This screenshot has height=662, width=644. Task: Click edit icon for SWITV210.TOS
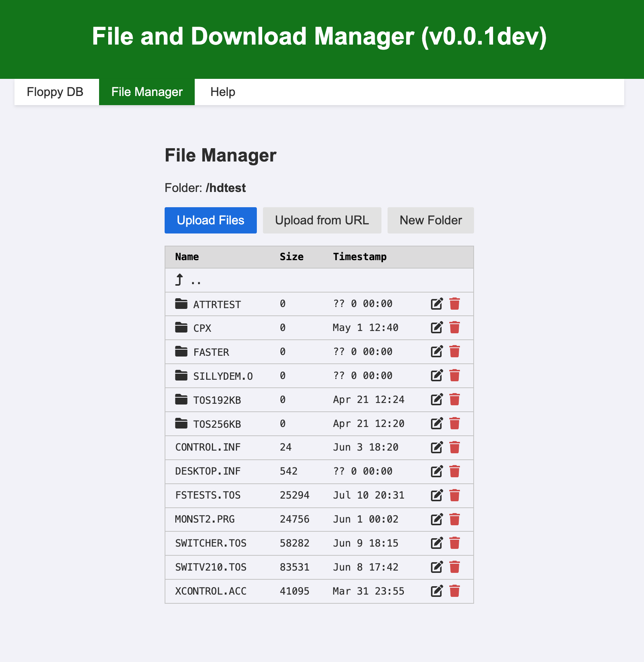[437, 567]
